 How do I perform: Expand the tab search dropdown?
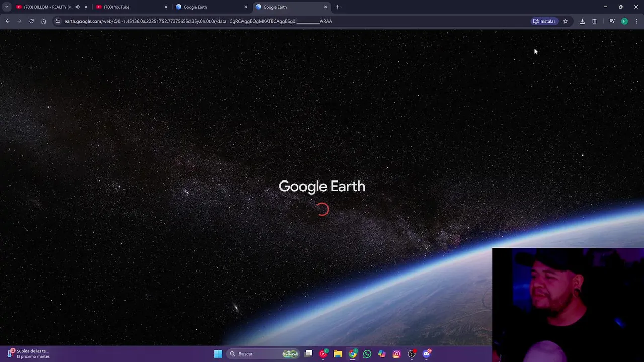click(x=7, y=7)
